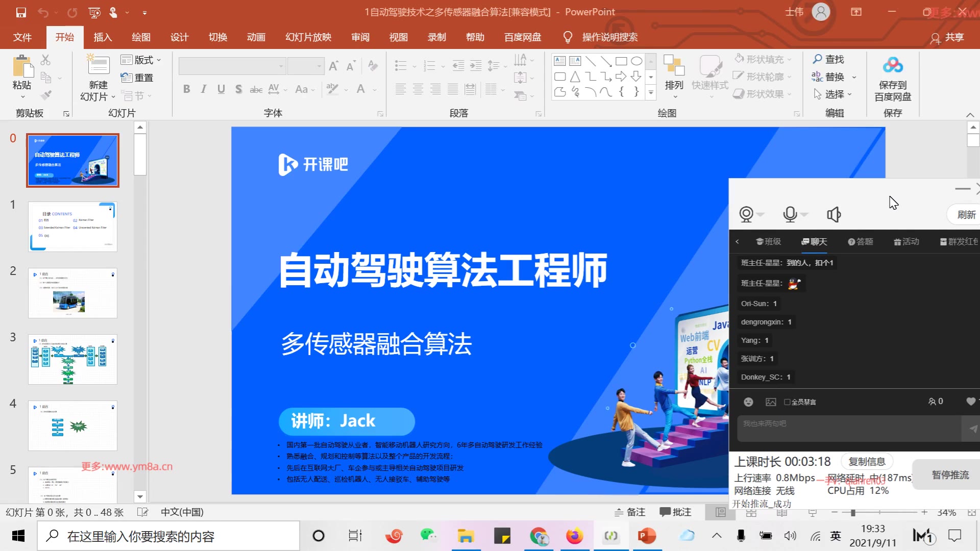This screenshot has width=980, height=551.
Task: Switch to the Design tab
Action: click(x=179, y=37)
